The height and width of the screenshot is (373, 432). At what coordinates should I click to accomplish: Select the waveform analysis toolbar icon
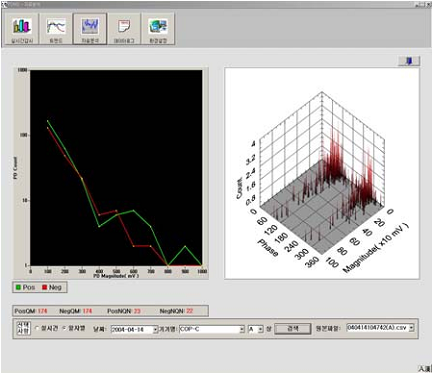point(90,29)
